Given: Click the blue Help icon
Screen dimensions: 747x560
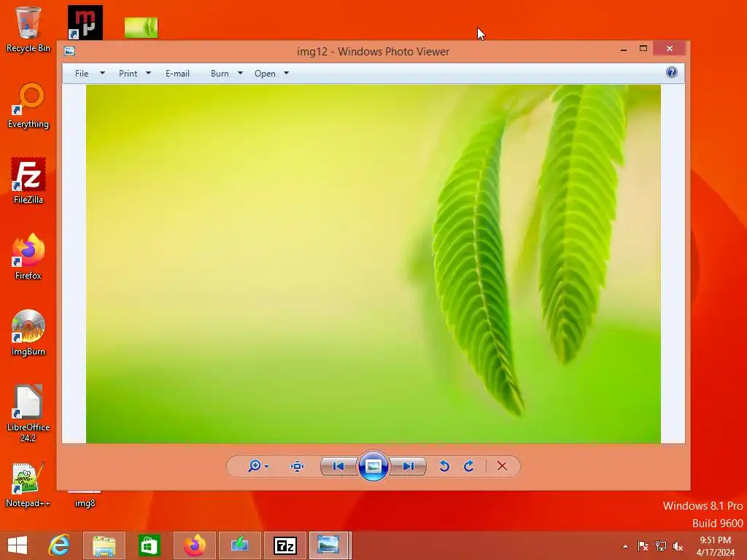Looking at the screenshot, I should (672, 72).
